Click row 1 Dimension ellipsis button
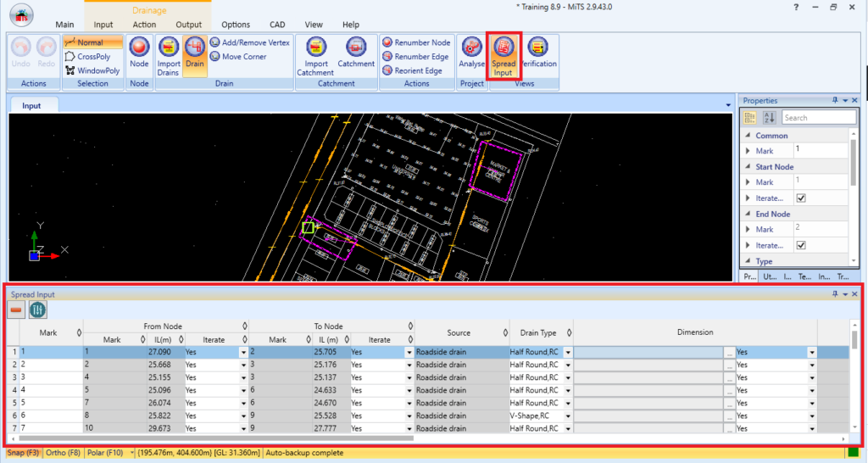The image size is (868, 463). click(x=730, y=352)
